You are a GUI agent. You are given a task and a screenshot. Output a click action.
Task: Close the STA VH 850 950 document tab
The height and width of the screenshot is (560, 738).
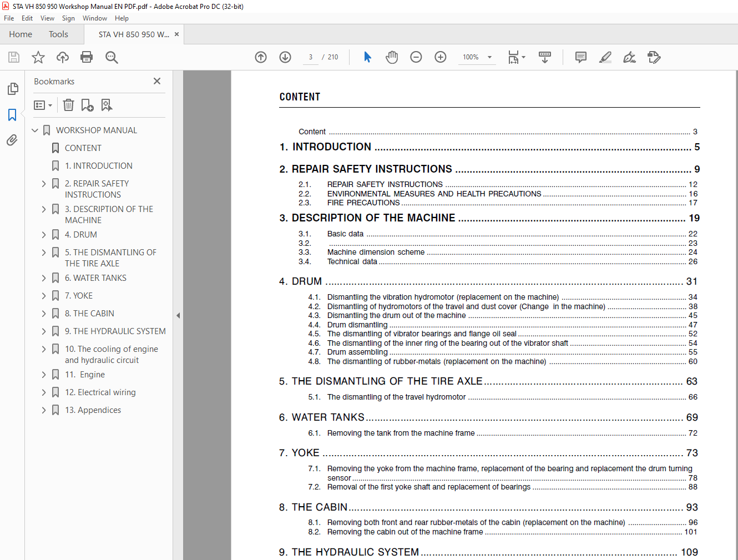tap(176, 34)
